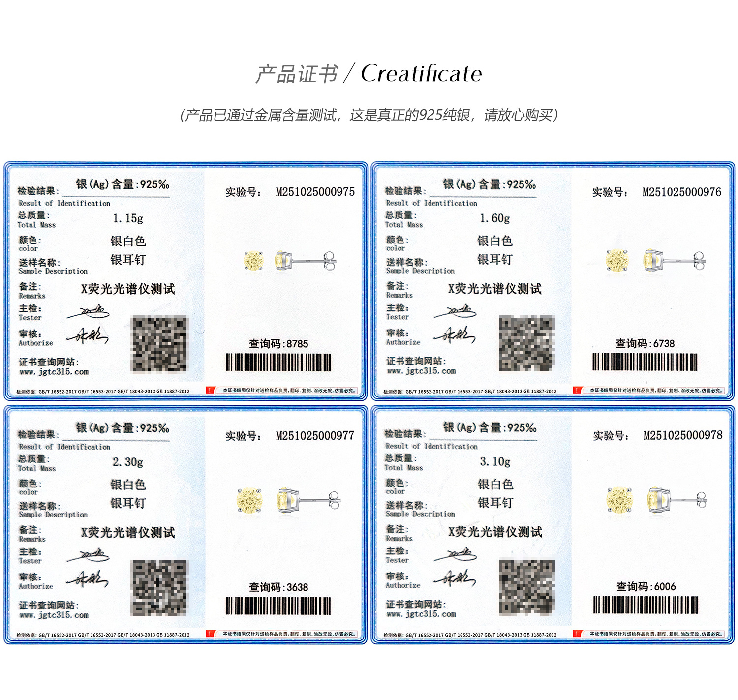Click the earring photo on the 2.30g certificate

click(x=289, y=501)
